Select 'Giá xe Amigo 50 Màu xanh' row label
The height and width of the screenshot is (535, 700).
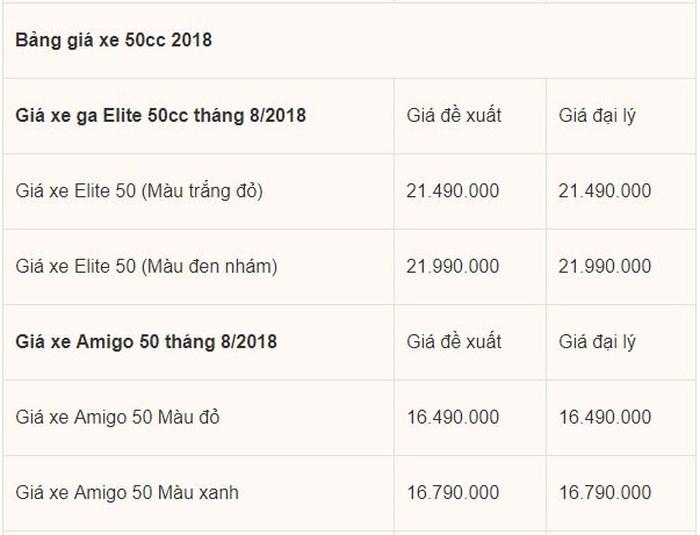point(127,493)
